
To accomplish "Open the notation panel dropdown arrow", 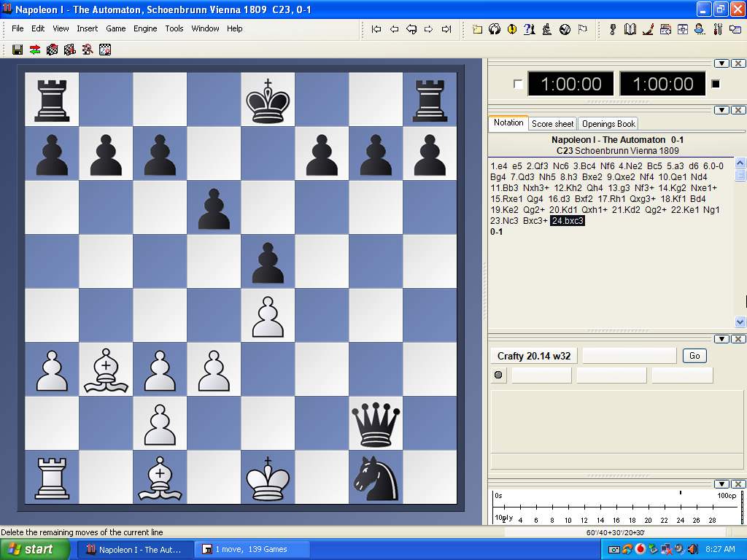I will [722, 110].
